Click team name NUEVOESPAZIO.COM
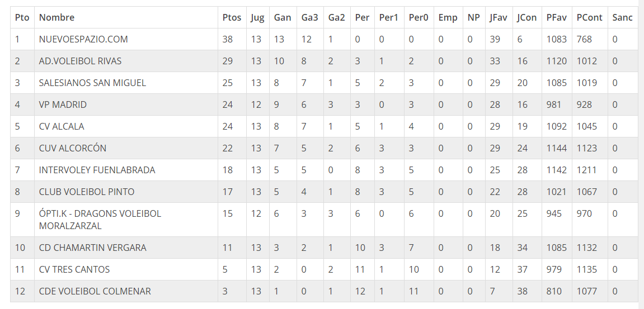The height and width of the screenshot is (309, 644). [x=83, y=40]
